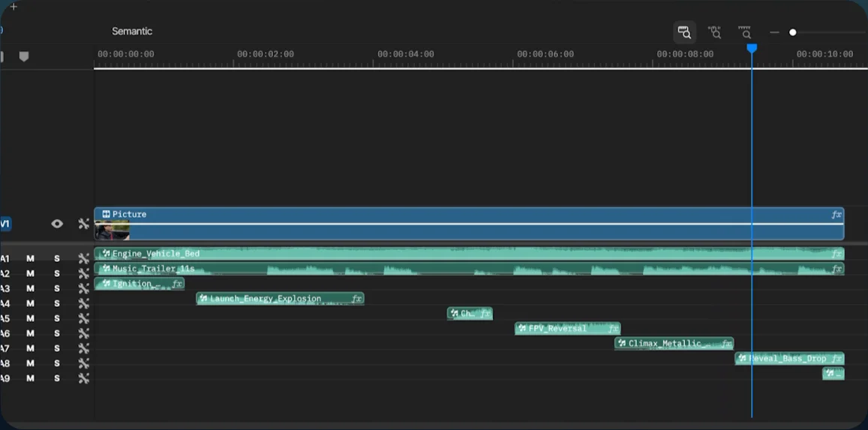Solo track A9

point(56,378)
